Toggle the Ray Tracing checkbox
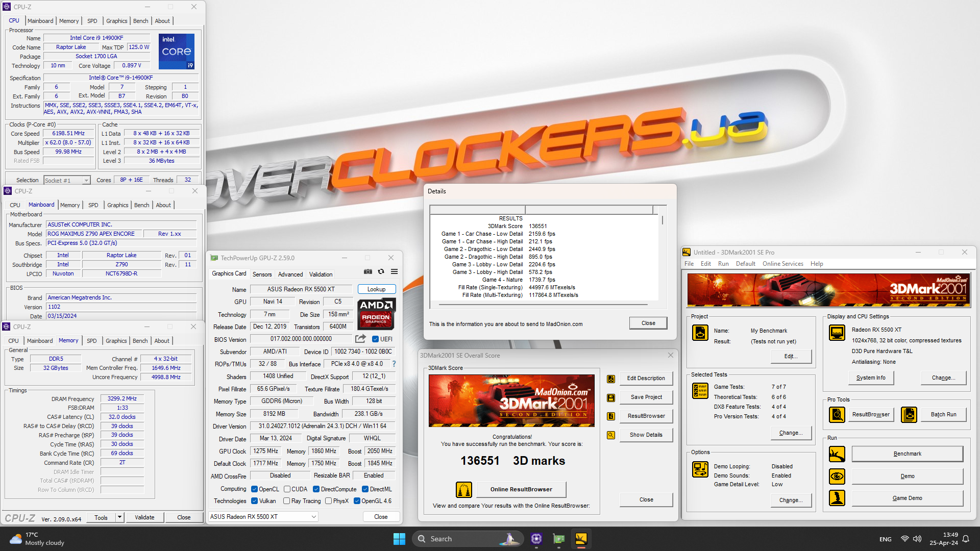The image size is (980, 551). (287, 501)
